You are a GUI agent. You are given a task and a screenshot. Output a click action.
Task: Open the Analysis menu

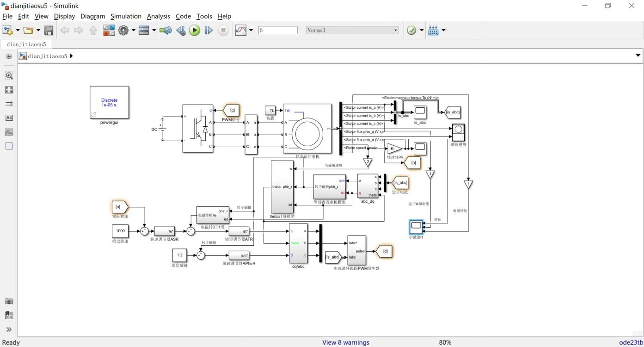coord(159,16)
